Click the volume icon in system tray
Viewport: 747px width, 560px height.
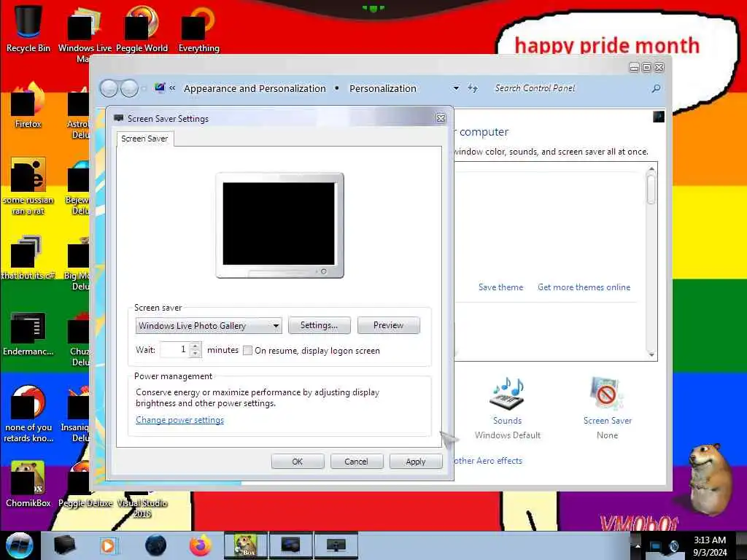673,546
